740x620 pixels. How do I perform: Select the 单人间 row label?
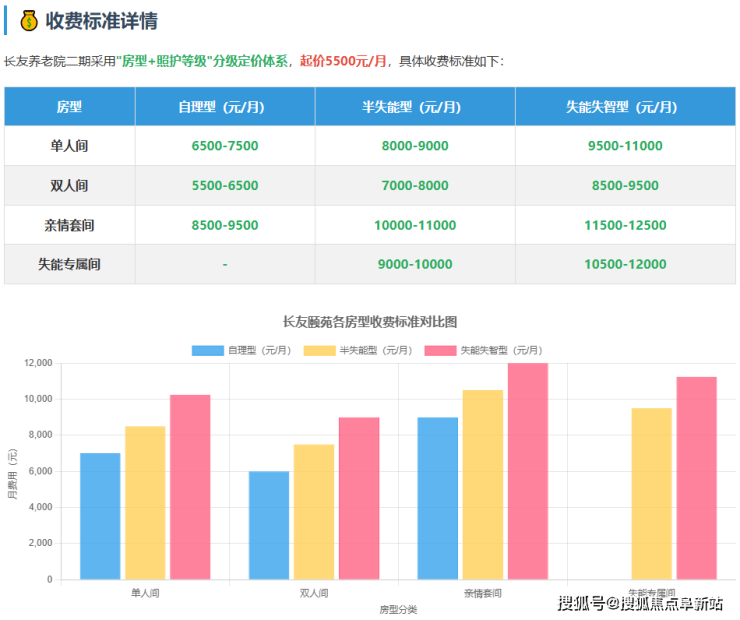[x=69, y=146]
